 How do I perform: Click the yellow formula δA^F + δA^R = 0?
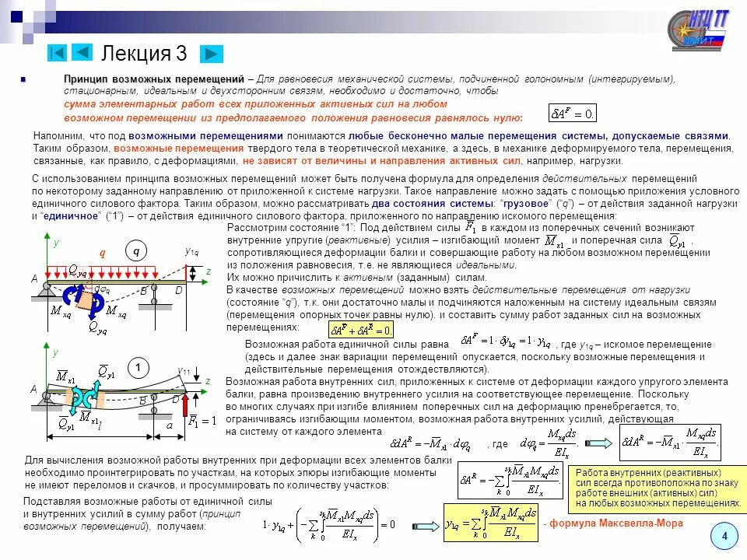[360, 330]
